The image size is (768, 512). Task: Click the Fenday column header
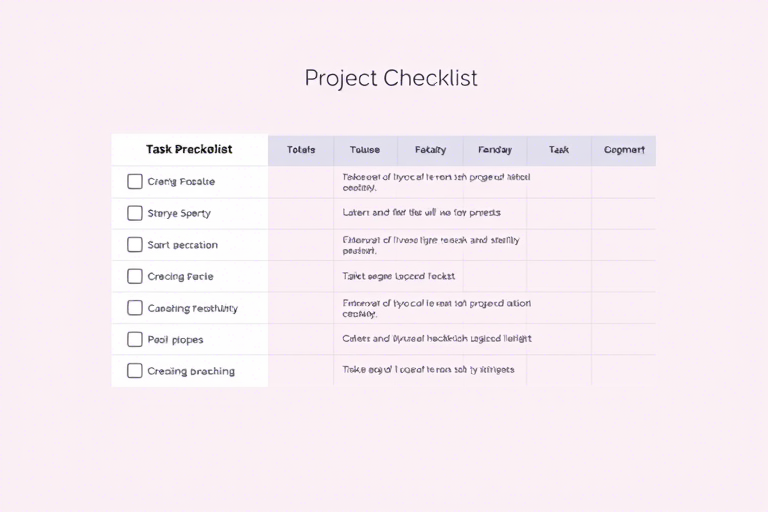point(495,150)
